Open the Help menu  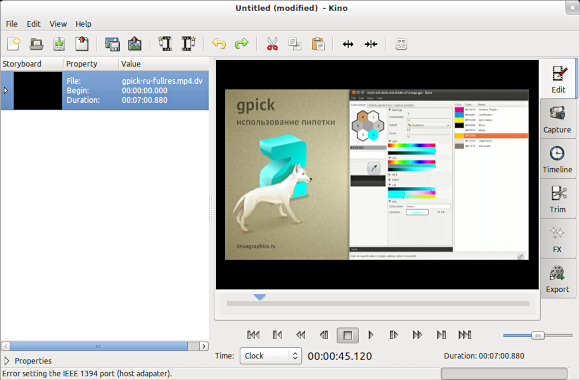pyautogui.click(x=83, y=24)
